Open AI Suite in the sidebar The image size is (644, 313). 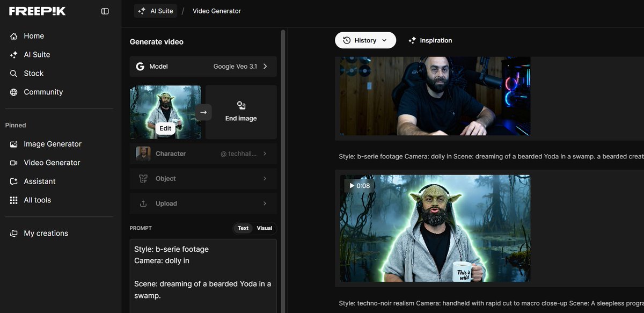point(37,55)
